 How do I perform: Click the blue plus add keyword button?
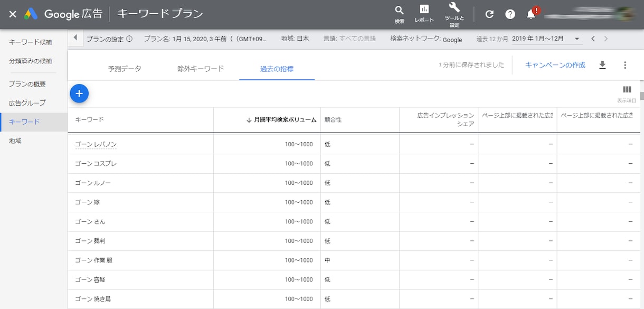(79, 93)
